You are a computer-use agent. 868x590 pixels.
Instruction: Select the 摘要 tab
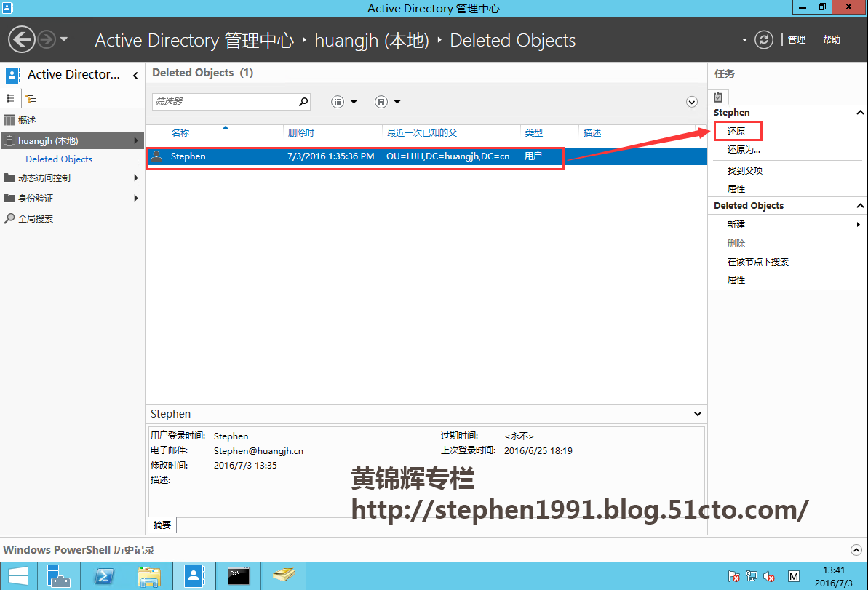tap(162, 525)
